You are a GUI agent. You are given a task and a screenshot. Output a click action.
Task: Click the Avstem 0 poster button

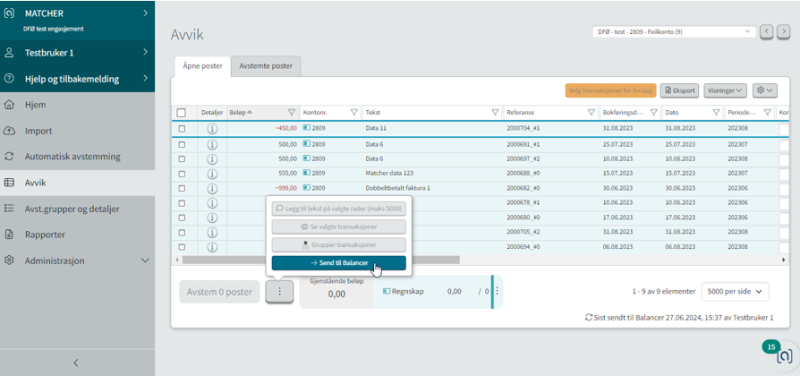(219, 292)
